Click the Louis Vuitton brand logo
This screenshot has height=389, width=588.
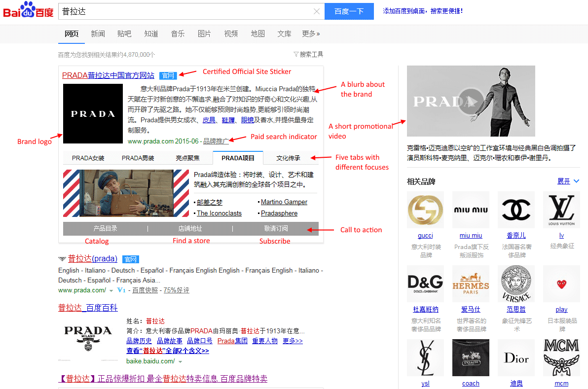[561, 210]
